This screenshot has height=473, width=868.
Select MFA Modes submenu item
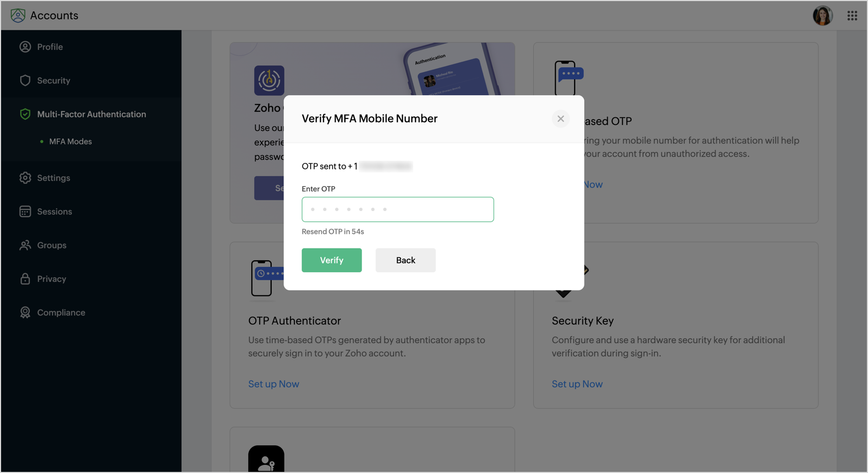pos(70,142)
